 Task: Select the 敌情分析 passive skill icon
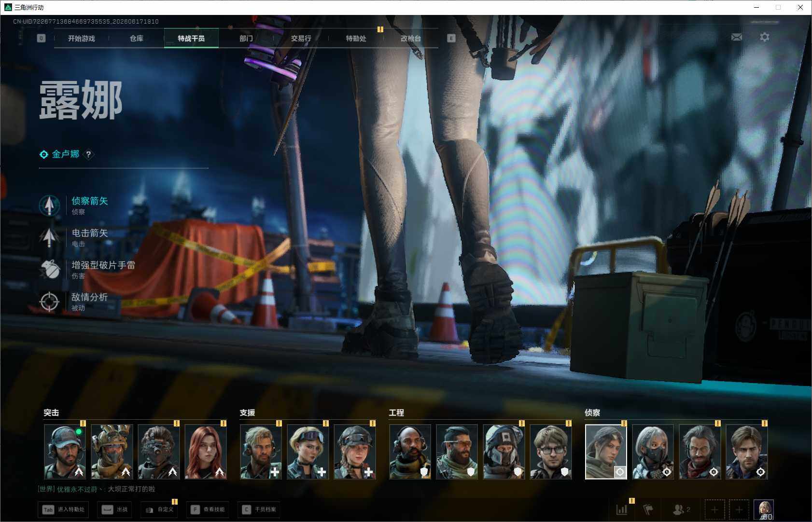tap(49, 302)
